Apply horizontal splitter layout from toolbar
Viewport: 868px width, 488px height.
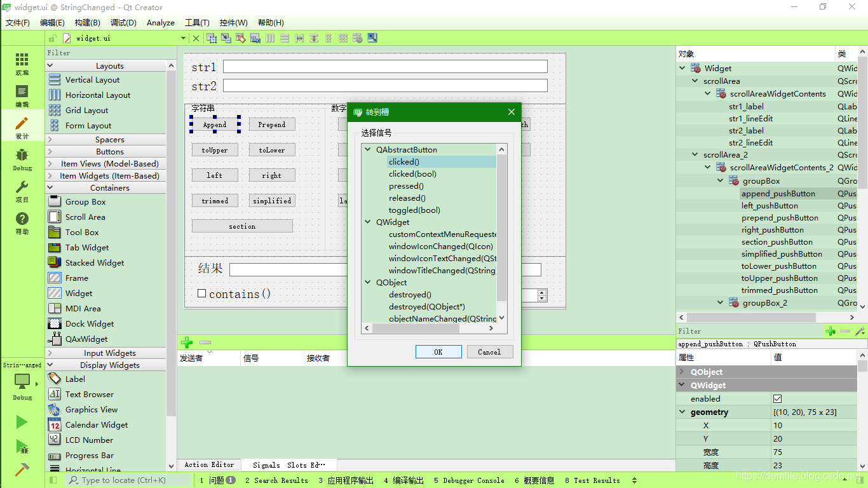point(299,38)
